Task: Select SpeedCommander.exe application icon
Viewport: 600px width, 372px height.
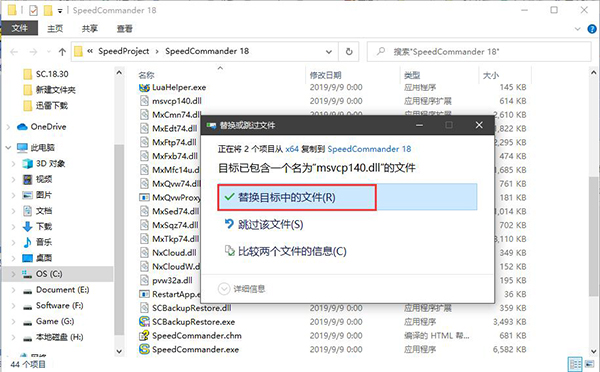Action: click(x=144, y=349)
